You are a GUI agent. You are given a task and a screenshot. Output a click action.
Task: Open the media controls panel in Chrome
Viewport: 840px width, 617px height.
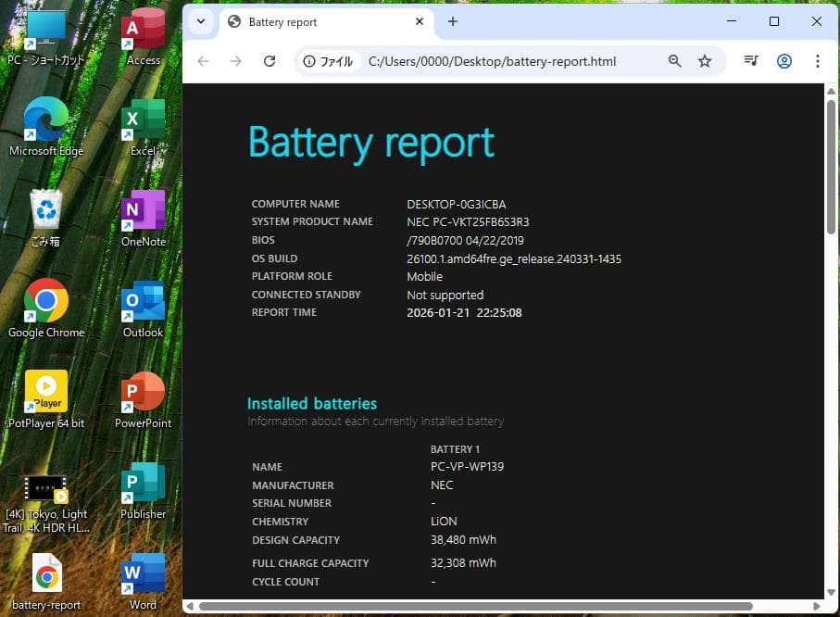(751, 61)
